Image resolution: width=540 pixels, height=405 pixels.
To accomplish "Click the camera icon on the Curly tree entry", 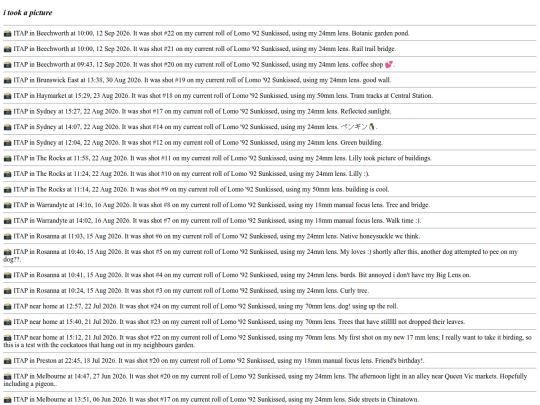I will [7, 291].
